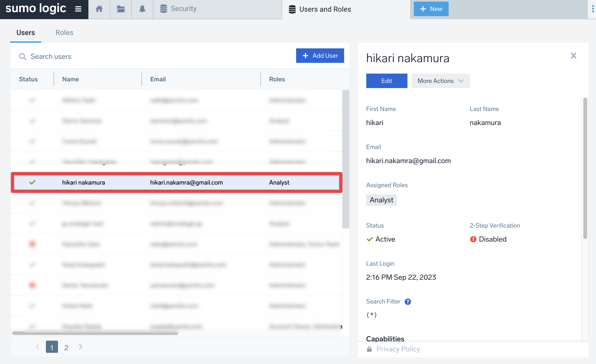Image resolution: width=596 pixels, height=364 pixels.
Task: Expand the More Actions dropdown
Action: point(440,81)
